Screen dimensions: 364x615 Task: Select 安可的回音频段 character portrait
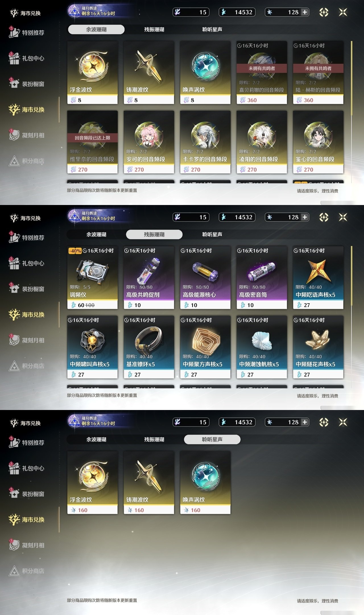click(x=149, y=142)
